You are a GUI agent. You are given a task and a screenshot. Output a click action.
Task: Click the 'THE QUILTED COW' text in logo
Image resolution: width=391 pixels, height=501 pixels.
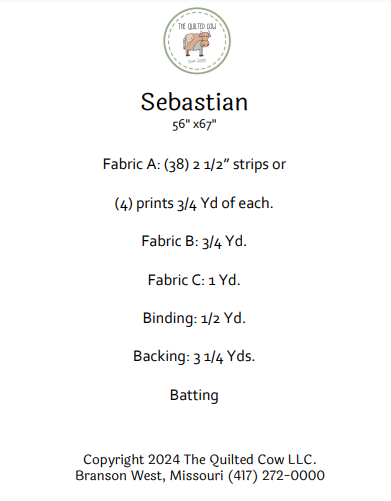(x=197, y=26)
